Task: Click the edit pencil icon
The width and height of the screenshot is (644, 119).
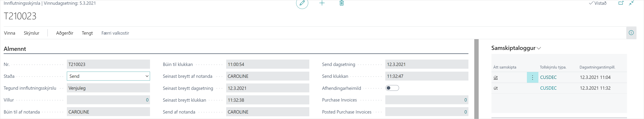Action: click(302, 3)
